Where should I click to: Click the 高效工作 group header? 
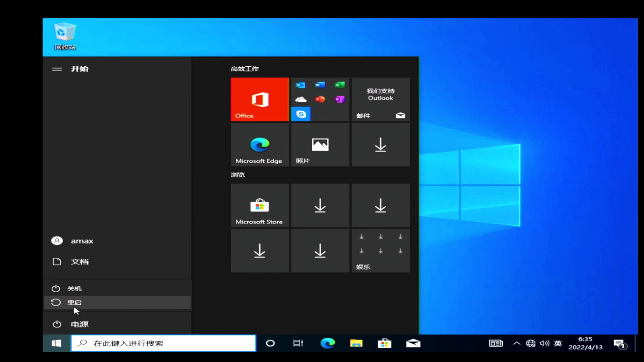click(245, 69)
